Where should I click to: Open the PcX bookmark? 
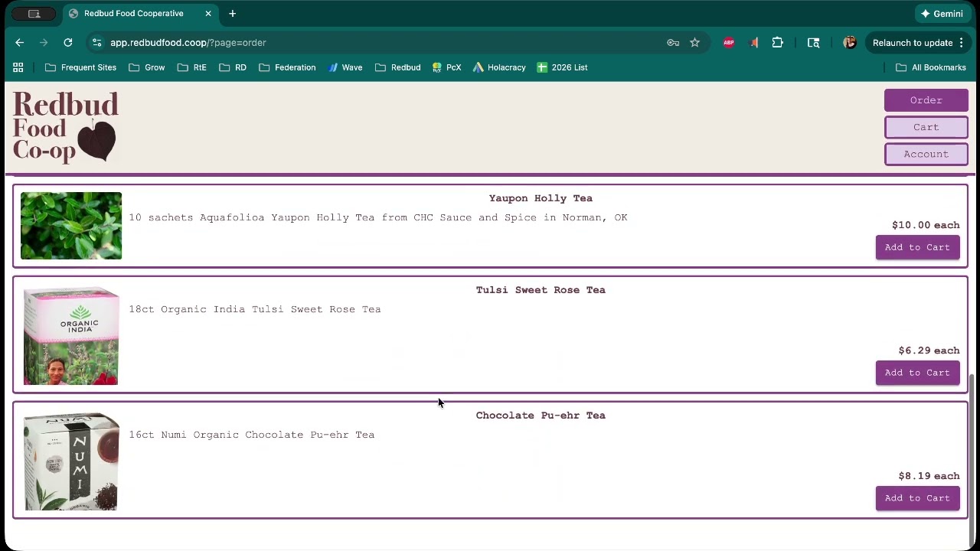click(x=446, y=67)
